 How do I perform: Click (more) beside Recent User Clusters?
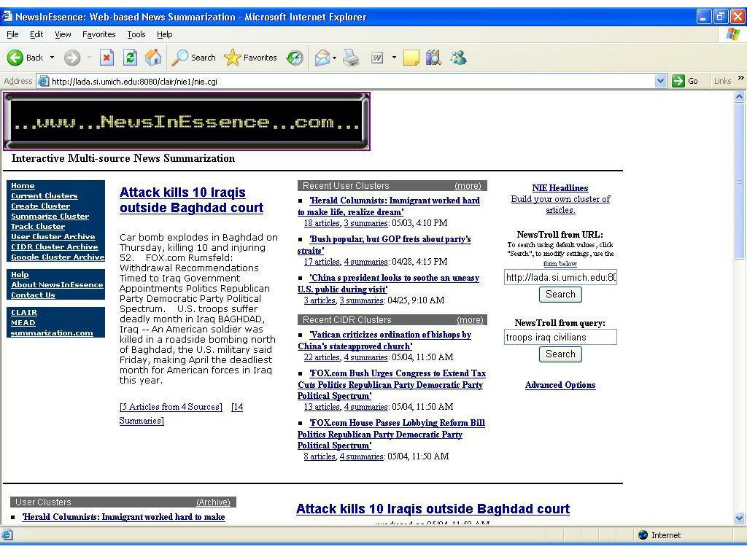click(468, 186)
